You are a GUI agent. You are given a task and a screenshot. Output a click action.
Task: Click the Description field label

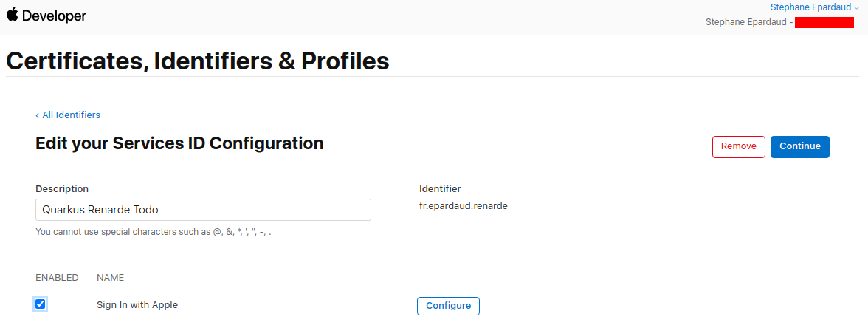pos(62,188)
